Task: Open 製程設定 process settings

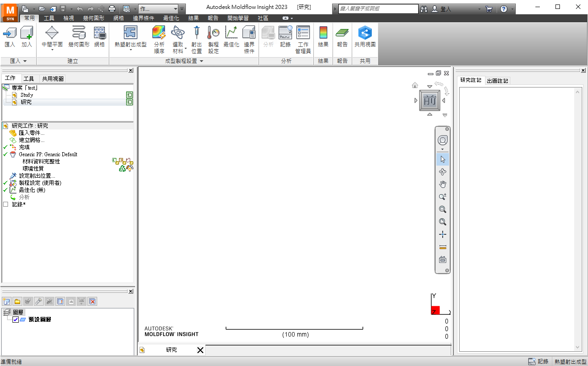Action: pos(214,39)
